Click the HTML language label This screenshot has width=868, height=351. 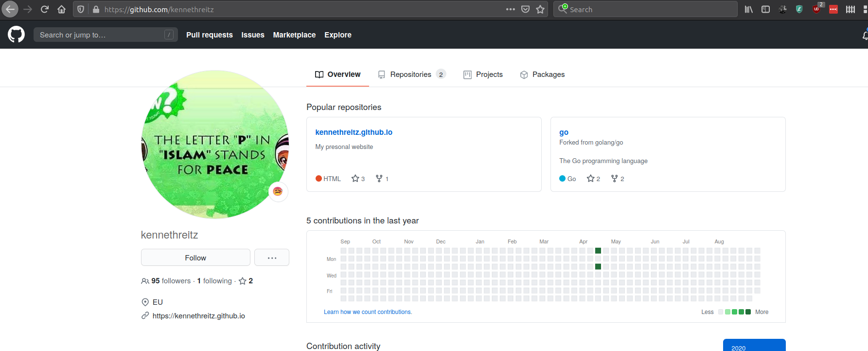[x=328, y=179]
